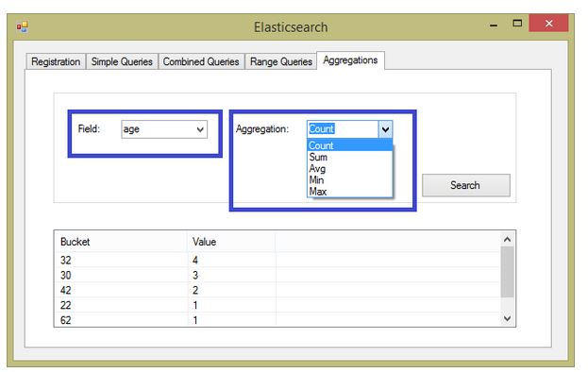Open the Field dropdown showing age
Image resolution: width=588 pixels, height=372 pixels.
pos(164,129)
